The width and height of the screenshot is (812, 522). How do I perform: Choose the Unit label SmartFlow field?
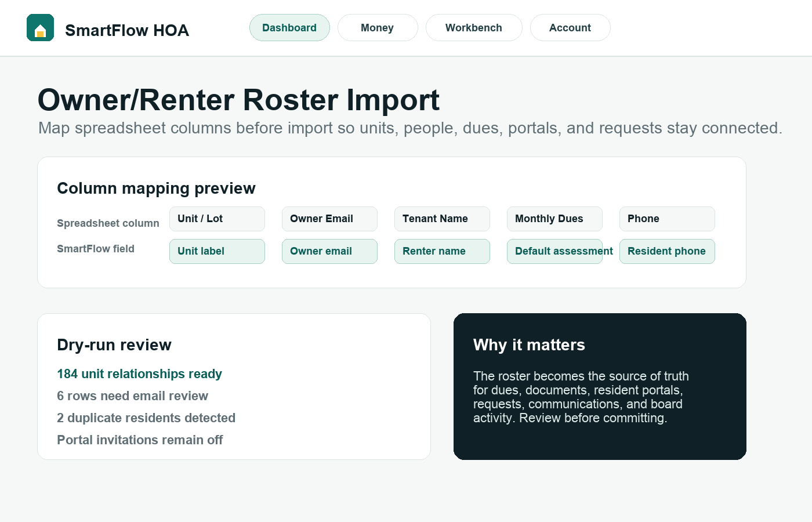[x=217, y=251]
